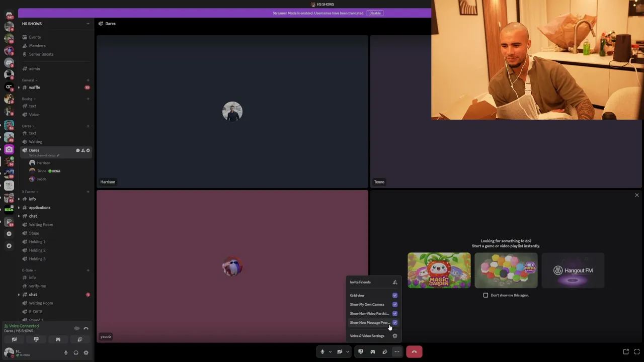Turn on camera from the voice panel

click(x=14, y=339)
